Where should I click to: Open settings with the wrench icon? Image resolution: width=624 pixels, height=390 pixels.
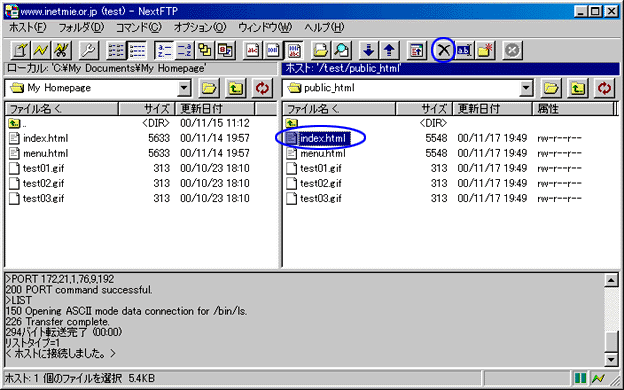(x=88, y=50)
